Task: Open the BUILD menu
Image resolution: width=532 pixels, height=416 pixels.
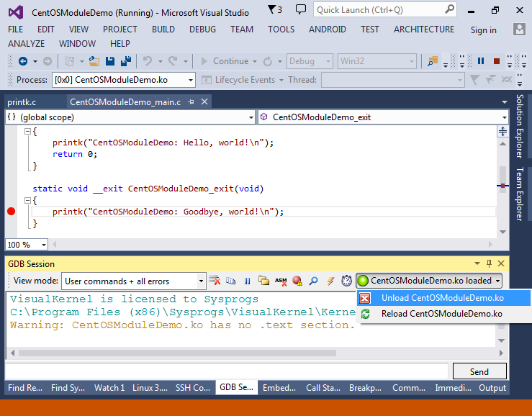Action: click(x=163, y=30)
